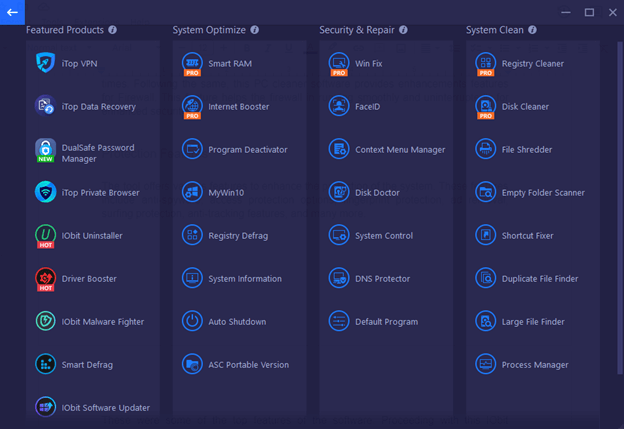624x429 pixels.
Task: Open the Driver Booster icon
Action: tap(45, 278)
